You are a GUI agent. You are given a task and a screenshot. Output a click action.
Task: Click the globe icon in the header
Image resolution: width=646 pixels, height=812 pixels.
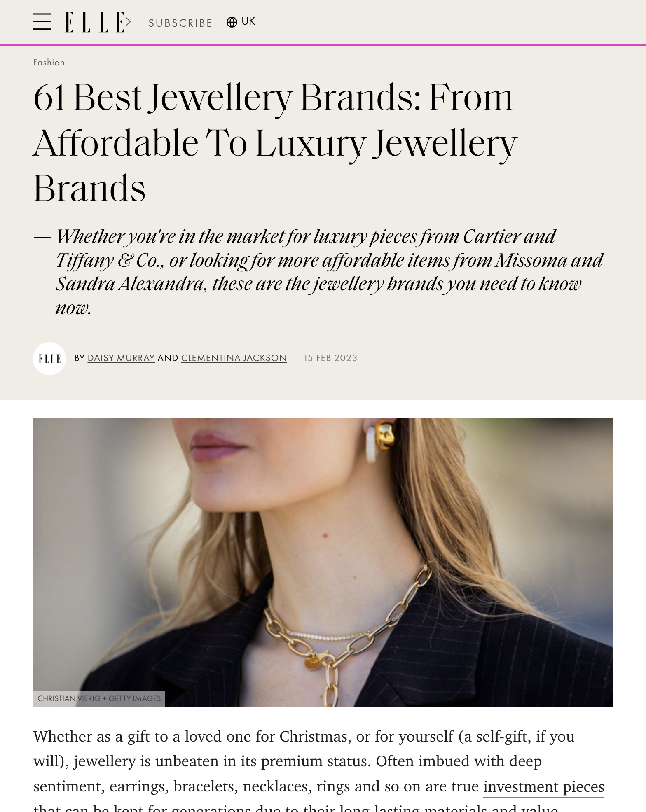[232, 22]
